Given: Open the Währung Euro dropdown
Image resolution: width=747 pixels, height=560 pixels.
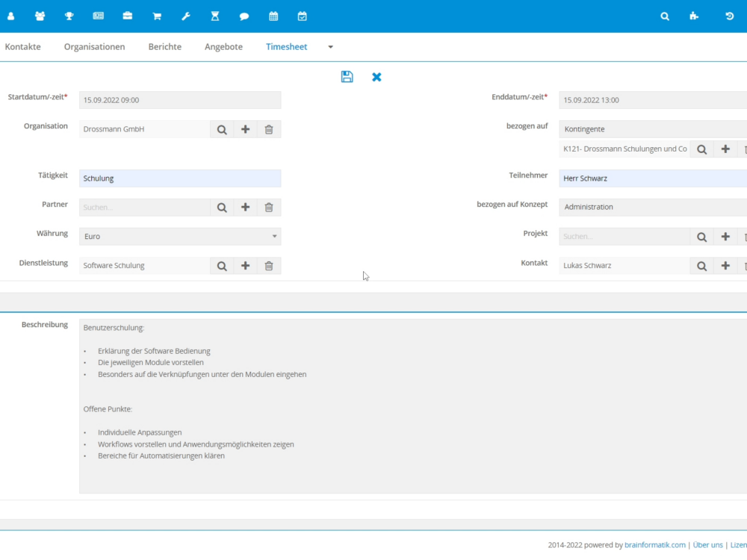Looking at the screenshot, I should click(180, 237).
